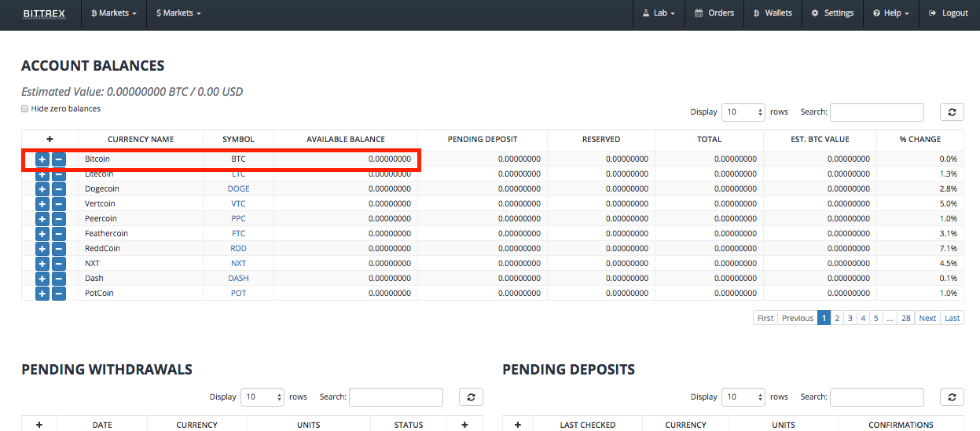This screenshot has width=980, height=431.
Task: Refresh the Pending Deposits table
Action: [952, 397]
